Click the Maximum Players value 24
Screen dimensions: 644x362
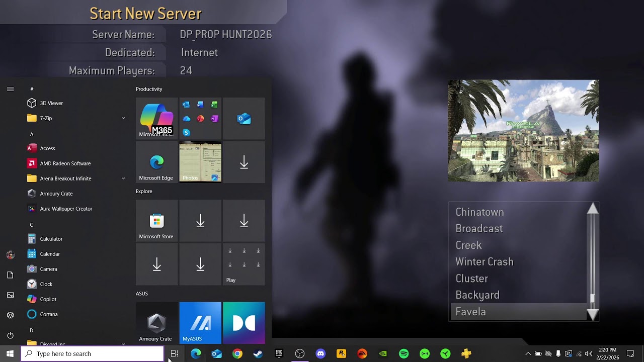coord(186,71)
